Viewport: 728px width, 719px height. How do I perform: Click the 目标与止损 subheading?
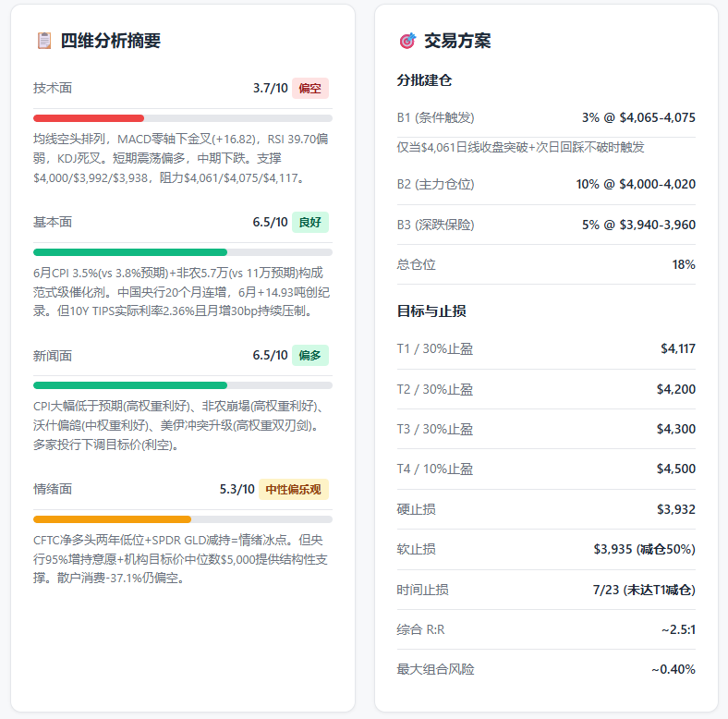431,311
